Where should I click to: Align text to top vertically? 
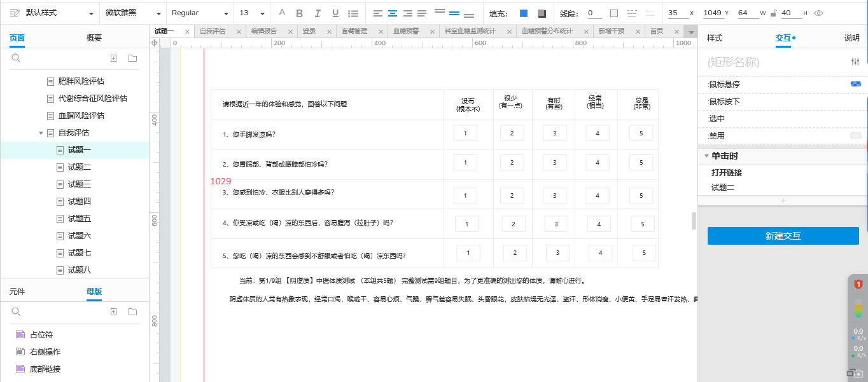pos(439,12)
